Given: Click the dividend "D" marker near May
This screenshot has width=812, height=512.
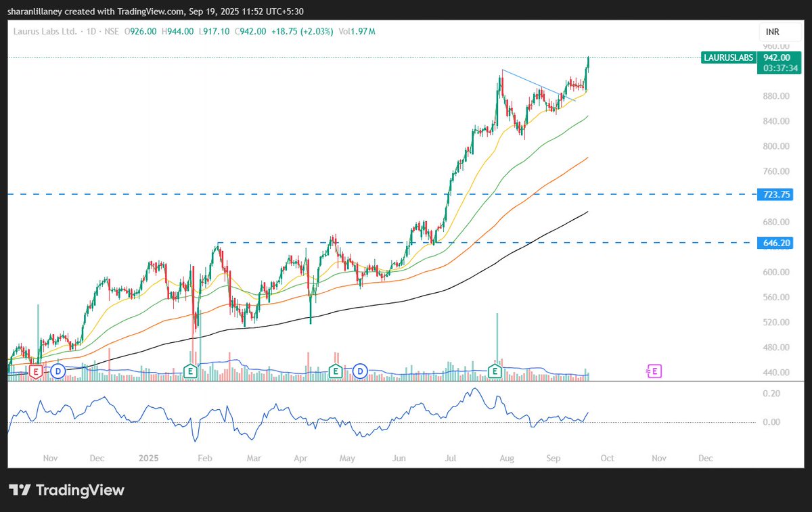Looking at the screenshot, I should pos(360,371).
